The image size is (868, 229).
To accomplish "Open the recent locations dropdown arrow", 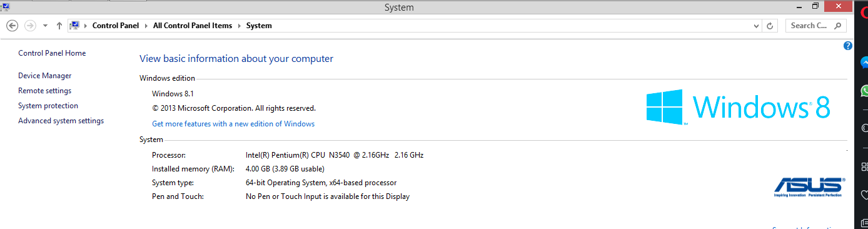I will [x=45, y=26].
